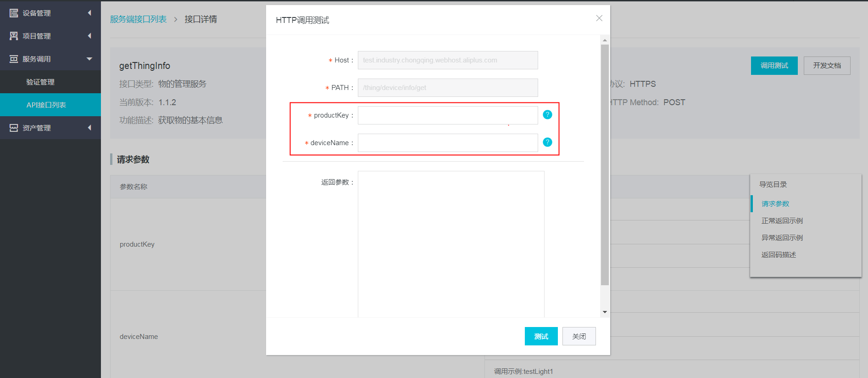Click deviceName in the parameter table
868x378 pixels.
coord(139,337)
